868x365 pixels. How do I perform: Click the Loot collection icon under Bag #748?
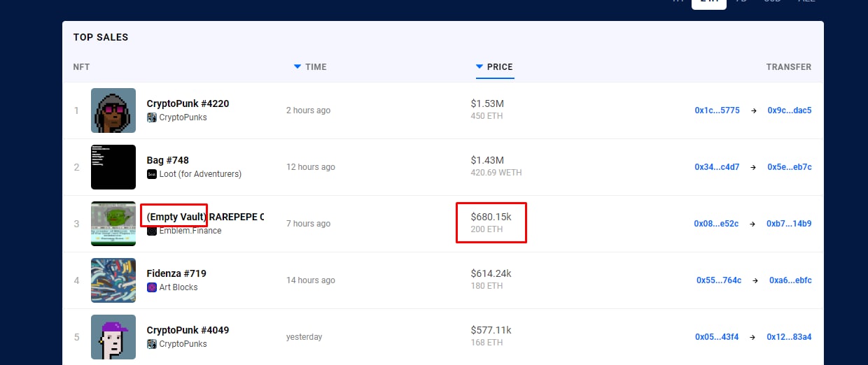tap(152, 174)
